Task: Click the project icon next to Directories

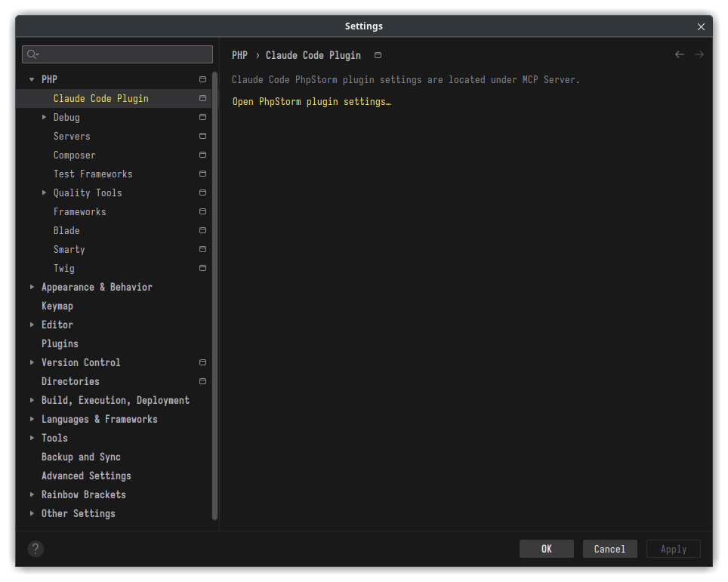Action: pyautogui.click(x=202, y=380)
